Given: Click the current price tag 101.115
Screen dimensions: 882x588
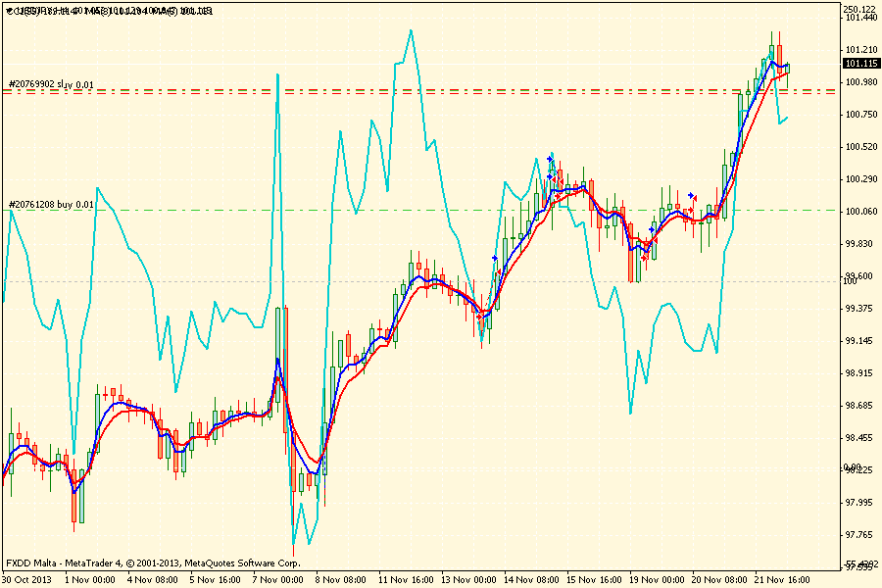Looking at the screenshot, I should tap(859, 64).
